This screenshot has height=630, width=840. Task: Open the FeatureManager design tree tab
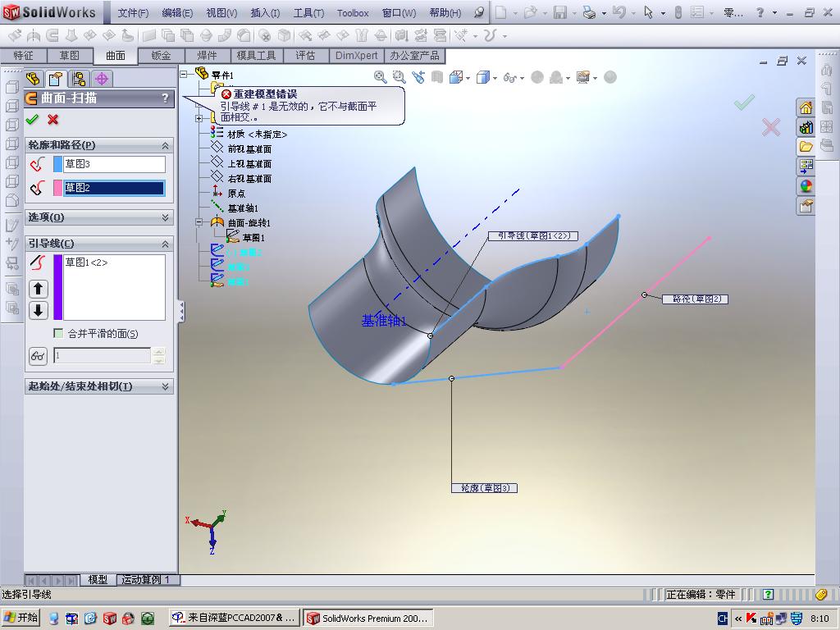pos(33,80)
